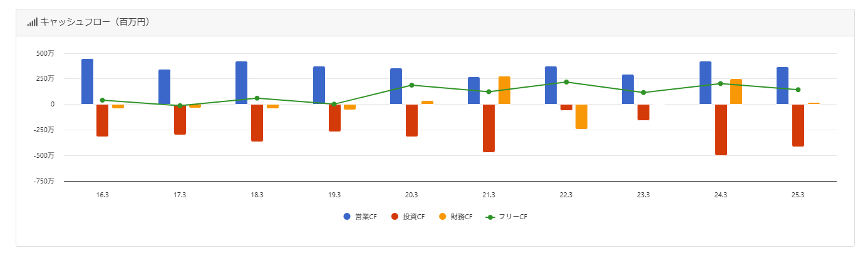Toggle the 財務CF legend entry

tap(455, 217)
